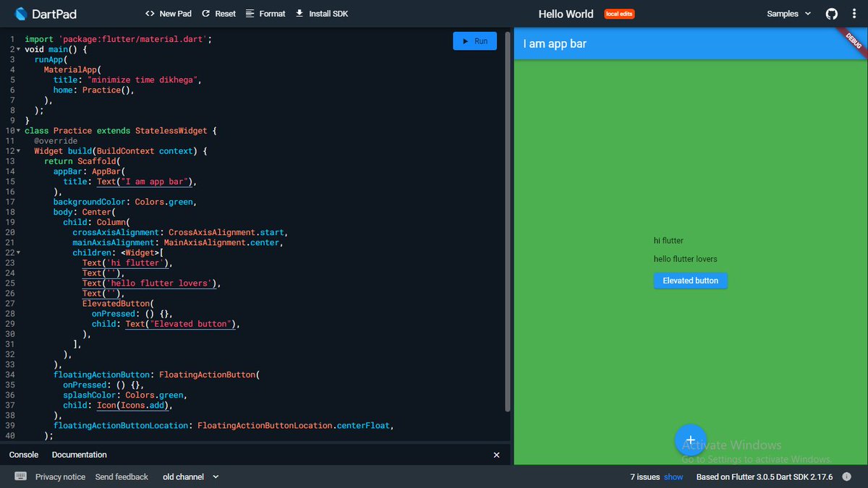Open the three-dot overflow menu
868x488 pixels.
854,13
